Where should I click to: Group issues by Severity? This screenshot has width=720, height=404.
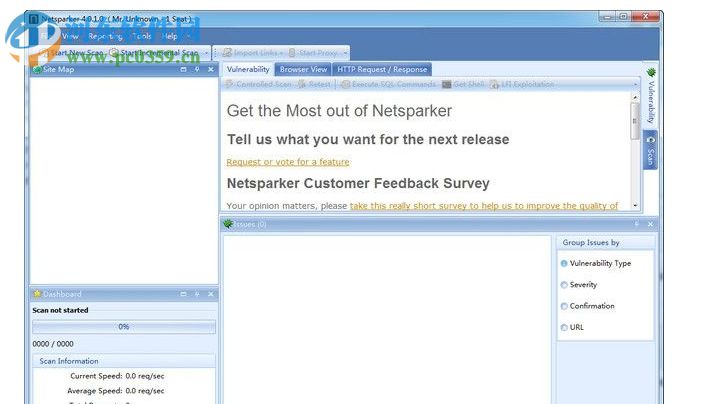pyautogui.click(x=579, y=285)
